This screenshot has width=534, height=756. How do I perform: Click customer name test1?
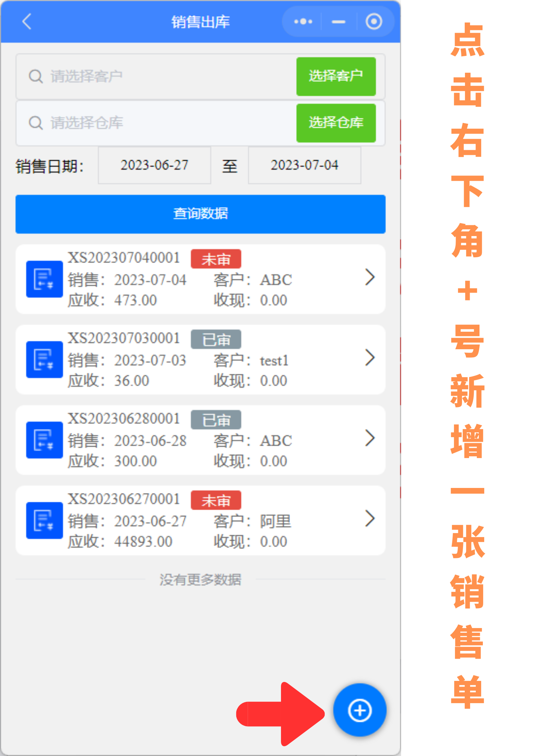click(x=274, y=361)
